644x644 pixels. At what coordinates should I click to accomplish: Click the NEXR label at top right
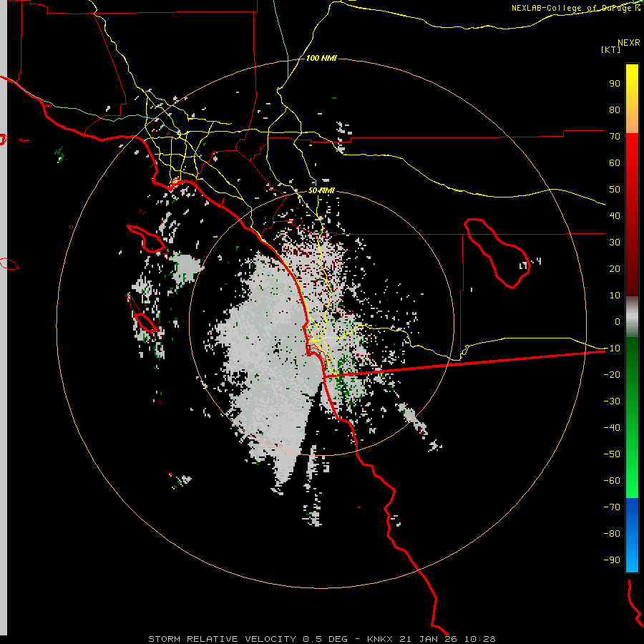point(629,43)
